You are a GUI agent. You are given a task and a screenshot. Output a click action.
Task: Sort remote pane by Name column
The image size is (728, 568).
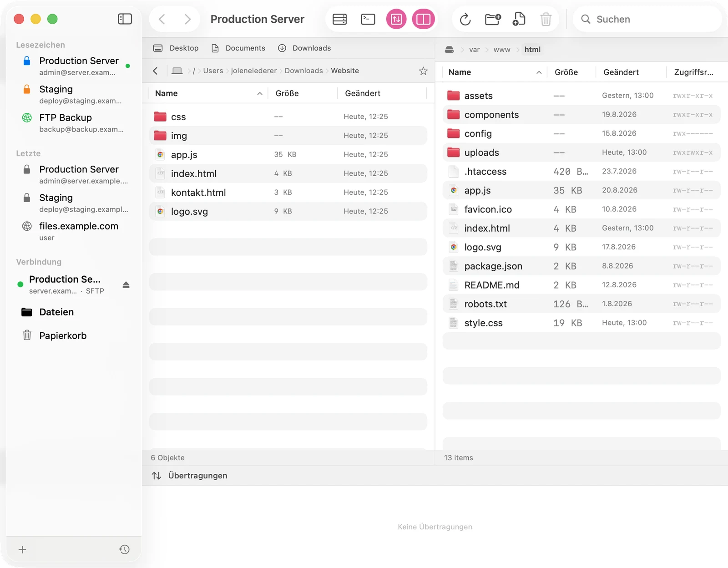pos(495,72)
